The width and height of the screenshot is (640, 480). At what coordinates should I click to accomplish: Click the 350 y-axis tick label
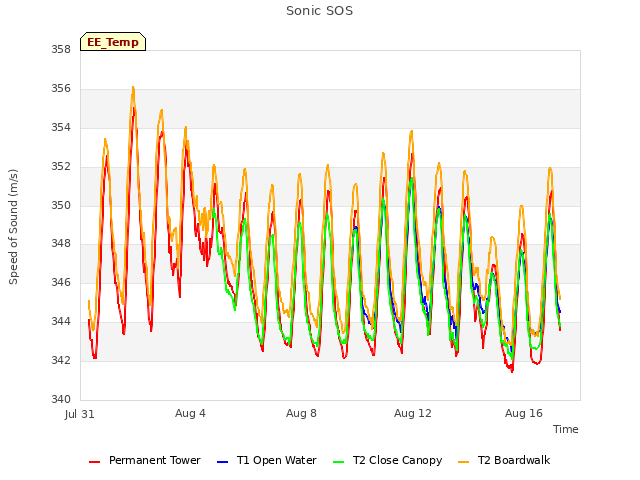61,205
